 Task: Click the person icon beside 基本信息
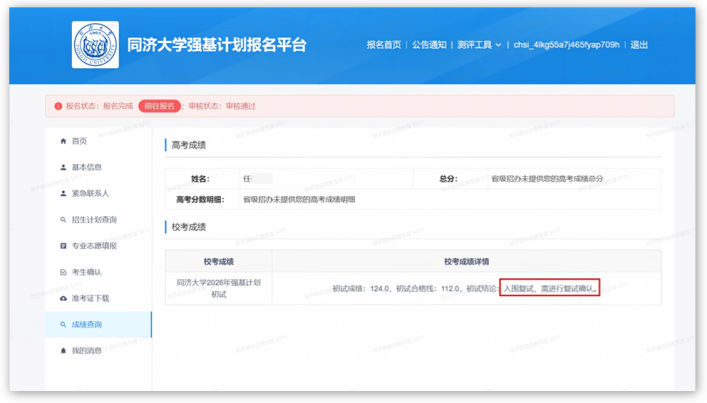coord(63,167)
